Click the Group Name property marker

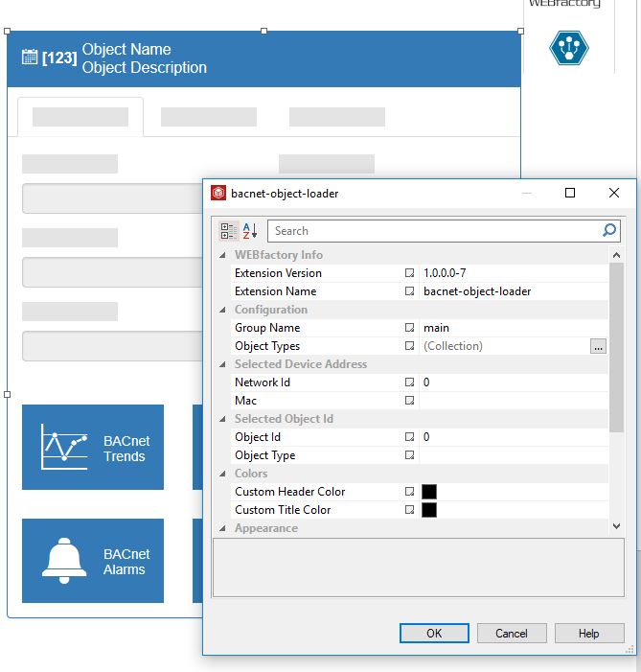(409, 328)
